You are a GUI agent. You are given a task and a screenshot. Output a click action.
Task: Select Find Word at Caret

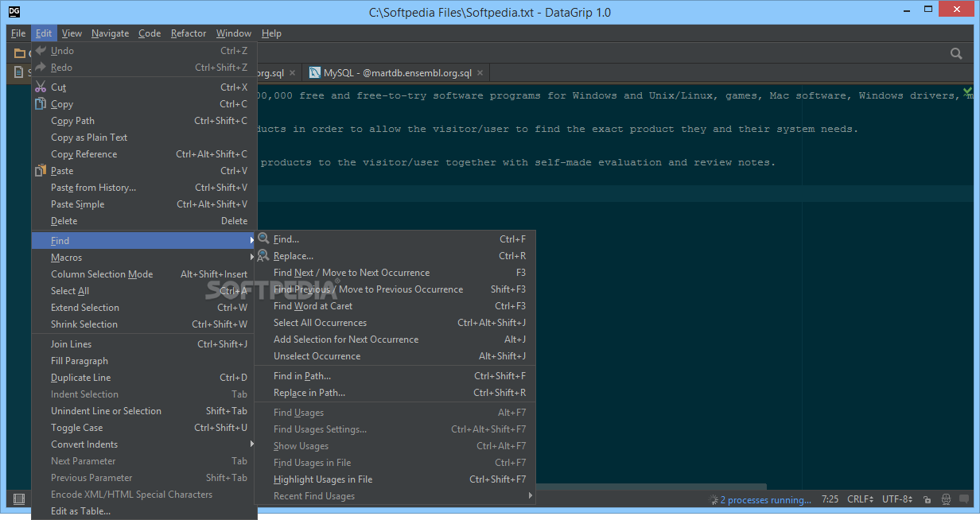395,305
